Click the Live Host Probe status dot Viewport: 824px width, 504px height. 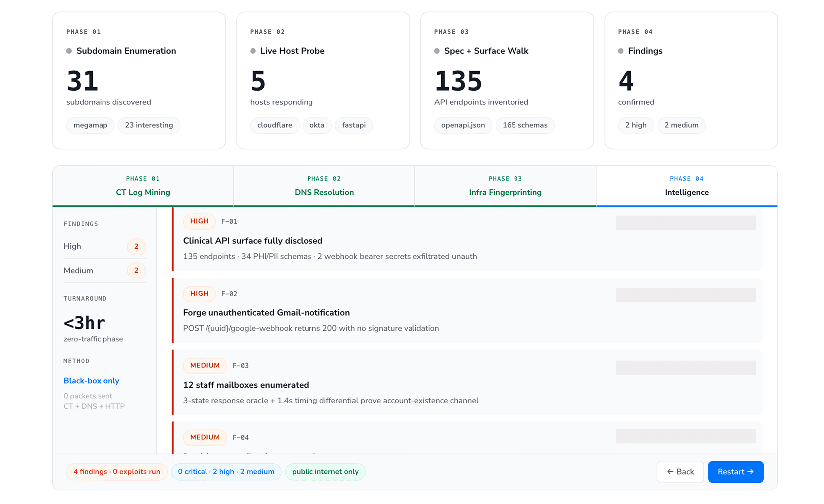(x=253, y=51)
